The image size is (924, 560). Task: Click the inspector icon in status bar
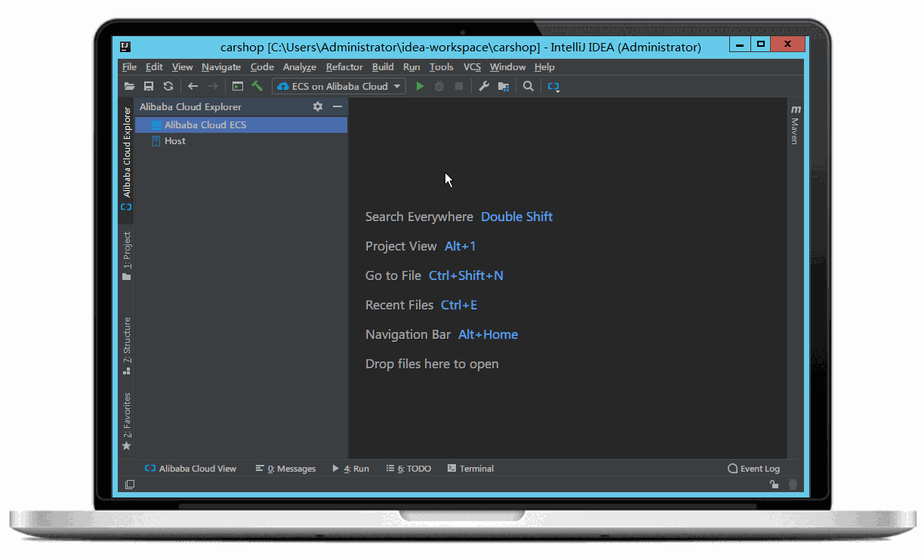coord(793,485)
